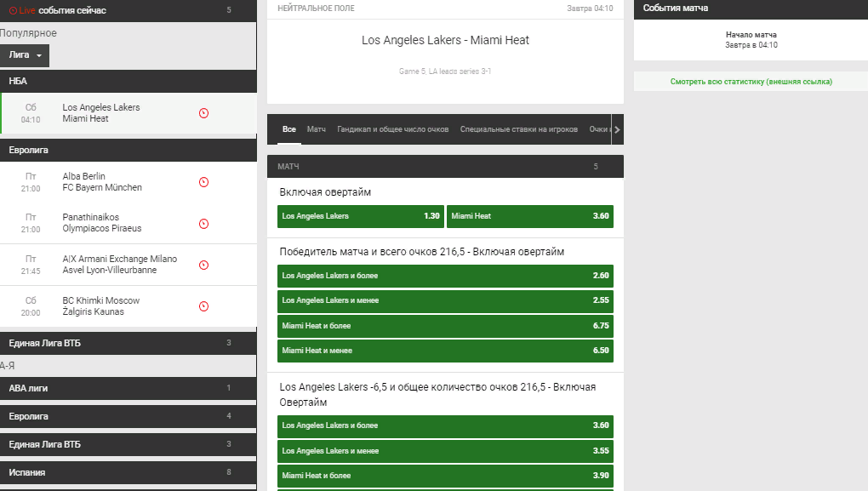Click the Популярное section label
This screenshot has height=491, width=868.
coord(28,33)
